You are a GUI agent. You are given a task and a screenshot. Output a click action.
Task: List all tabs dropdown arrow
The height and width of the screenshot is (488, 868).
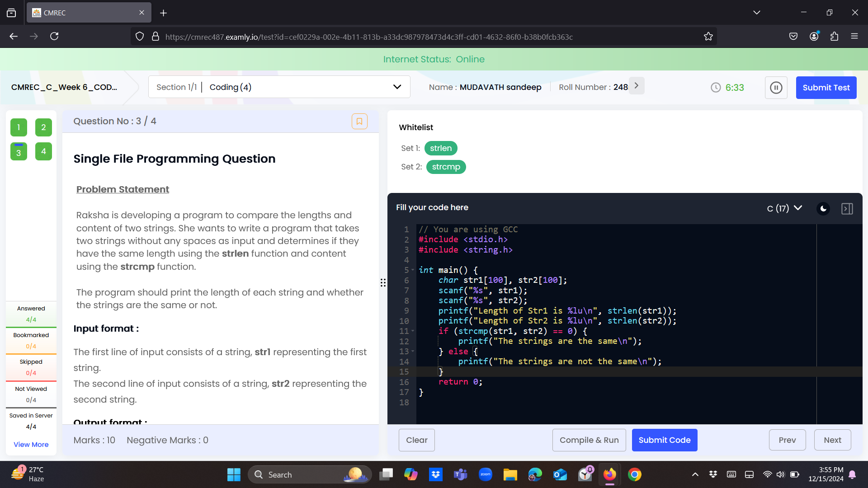pyautogui.click(x=757, y=13)
